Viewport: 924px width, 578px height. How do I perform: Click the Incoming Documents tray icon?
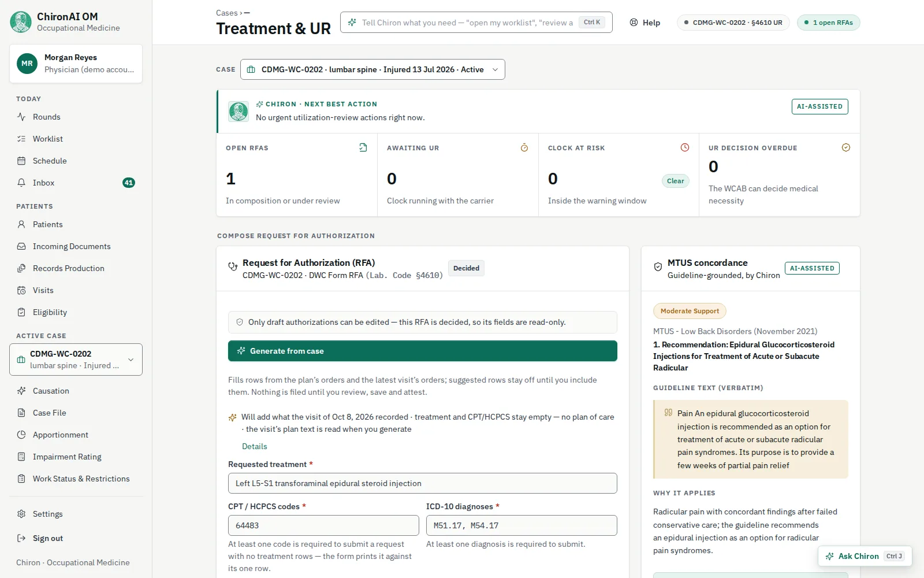(21, 246)
